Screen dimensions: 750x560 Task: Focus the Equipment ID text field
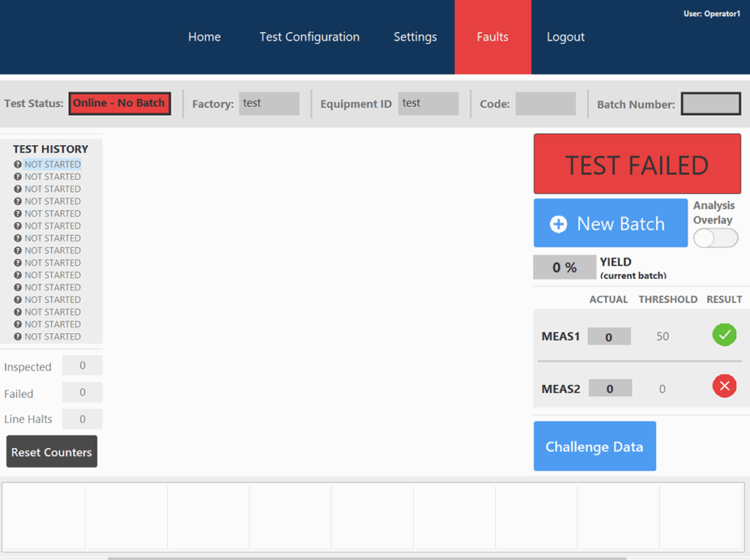428,104
